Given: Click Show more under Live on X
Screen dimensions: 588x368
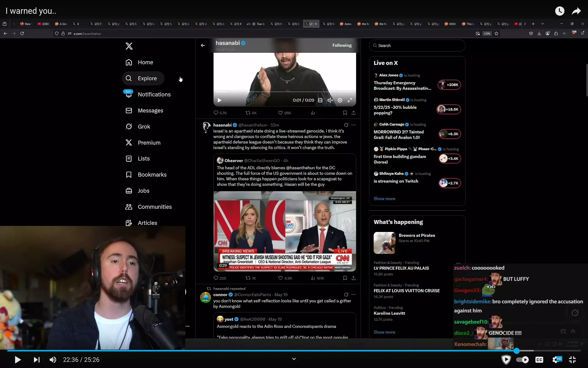Looking at the screenshot, I should coord(384,199).
